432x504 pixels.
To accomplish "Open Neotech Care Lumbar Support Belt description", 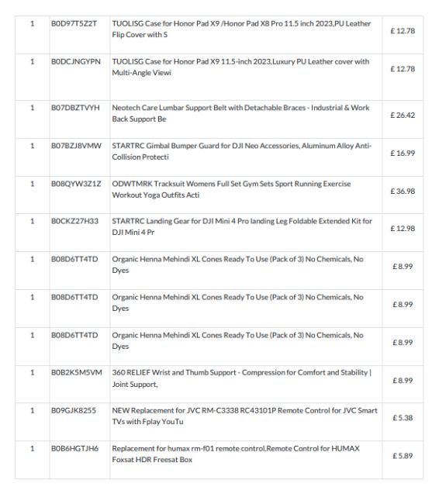I will [x=240, y=113].
